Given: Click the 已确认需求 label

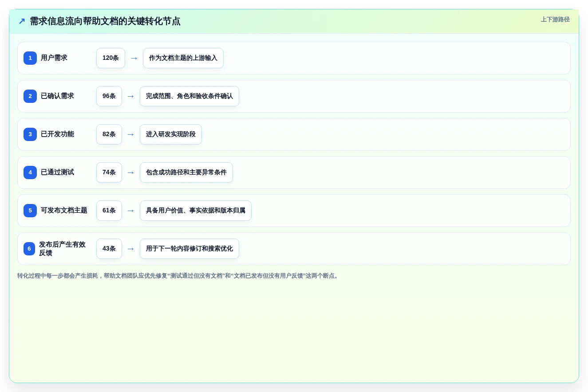Looking at the screenshot, I should (x=57, y=96).
